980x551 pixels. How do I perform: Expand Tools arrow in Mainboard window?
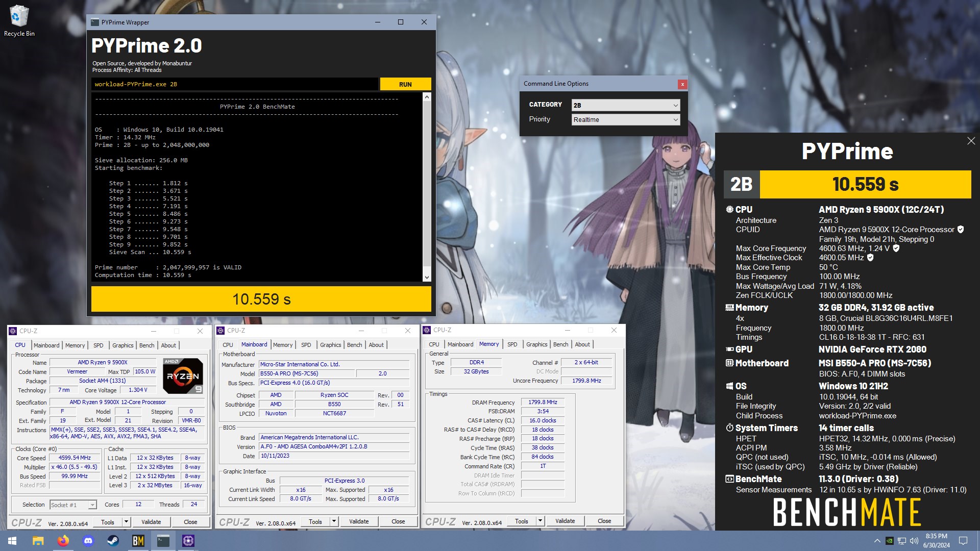[334, 521]
